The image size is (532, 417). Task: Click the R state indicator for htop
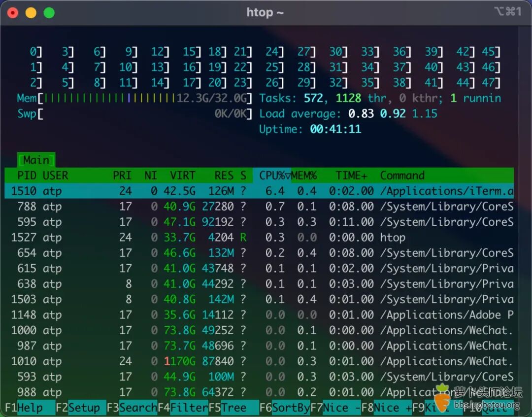coord(243,237)
